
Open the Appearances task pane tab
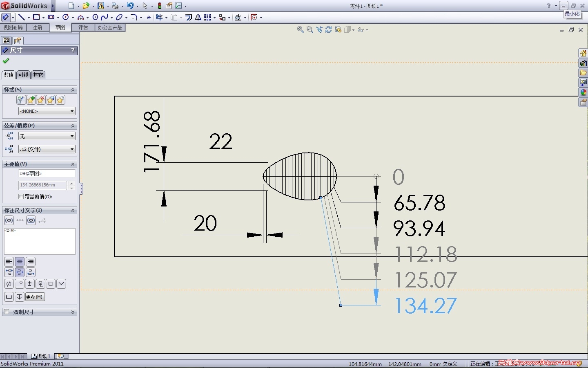[x=583, y=93]
